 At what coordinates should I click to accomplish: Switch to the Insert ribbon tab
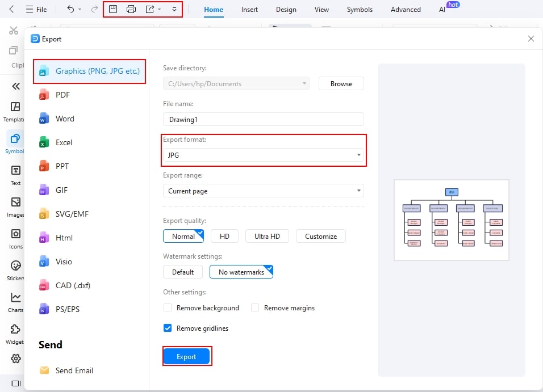click(249, 9)
